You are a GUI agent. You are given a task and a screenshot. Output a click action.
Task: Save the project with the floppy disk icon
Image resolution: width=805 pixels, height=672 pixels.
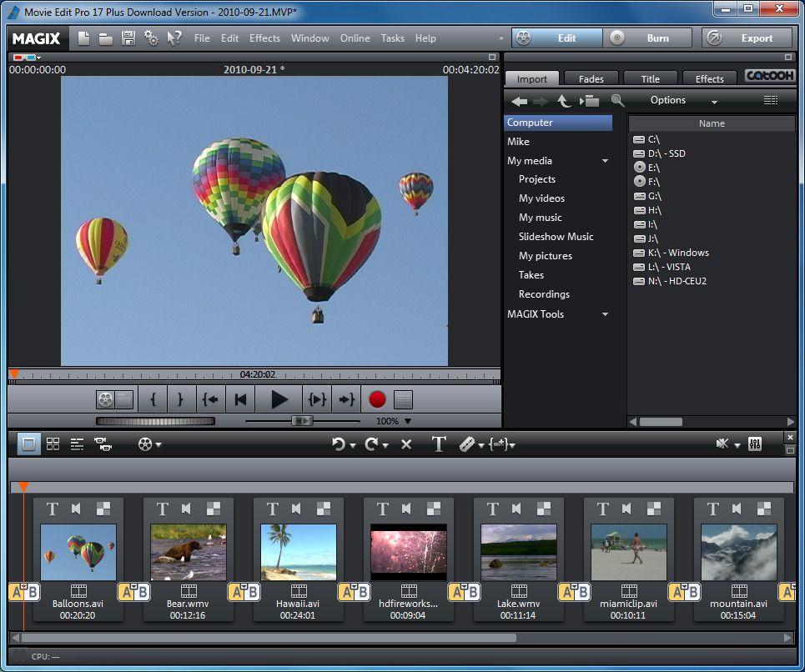[x=128, y=38]
